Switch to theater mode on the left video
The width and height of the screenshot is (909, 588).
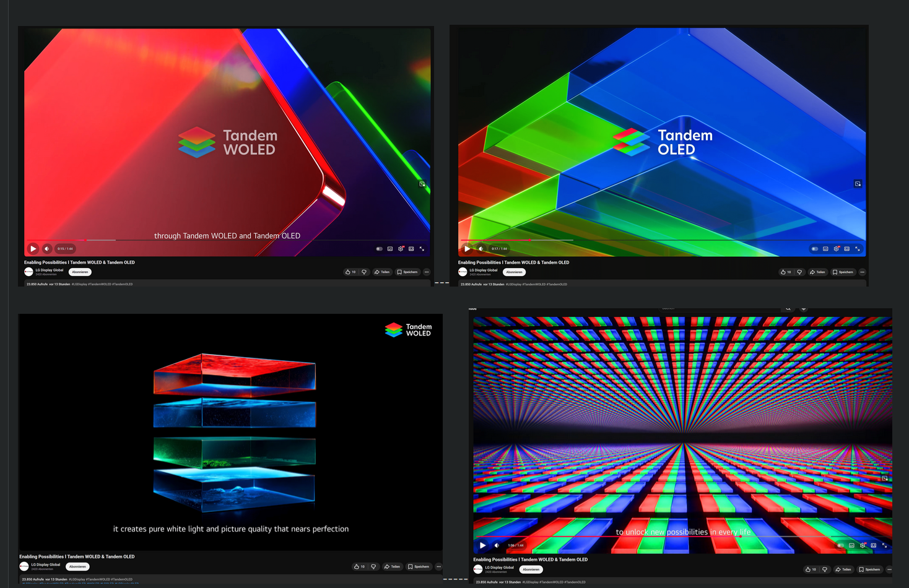[411, 249]
